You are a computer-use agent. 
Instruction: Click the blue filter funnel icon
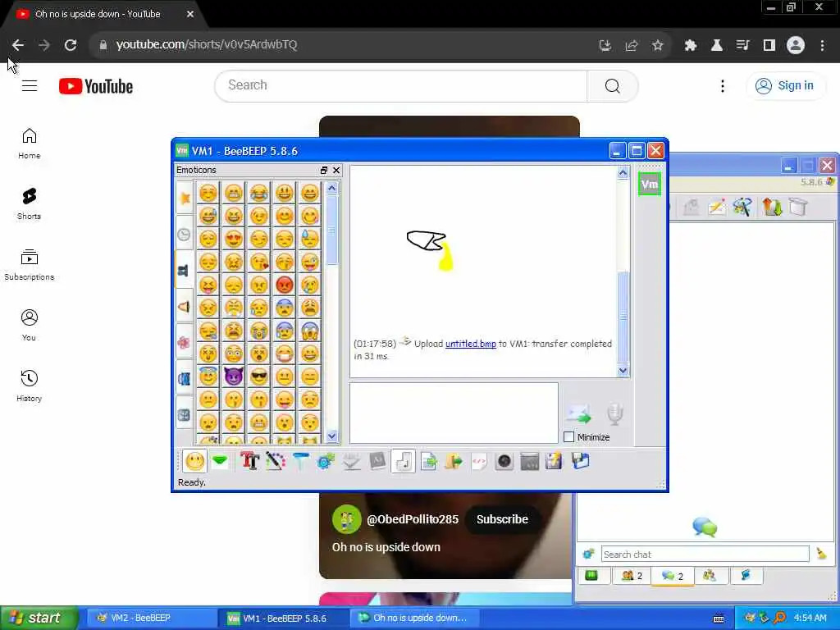300,461
